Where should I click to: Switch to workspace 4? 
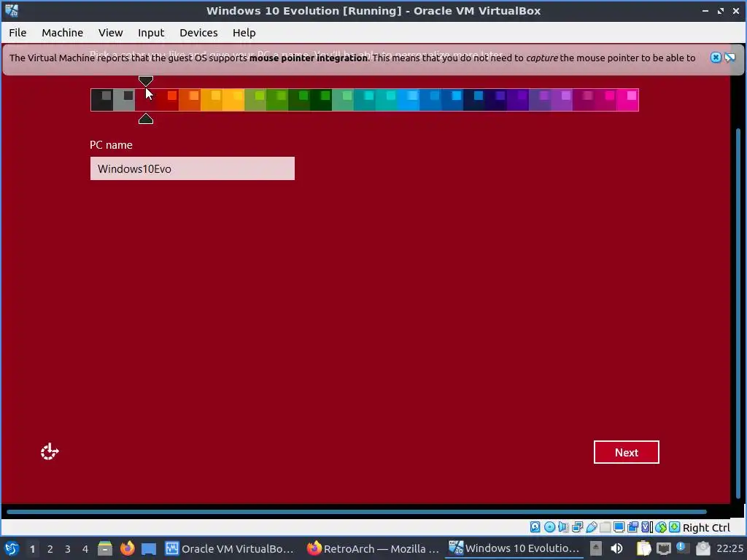click(x=85, y=548)
